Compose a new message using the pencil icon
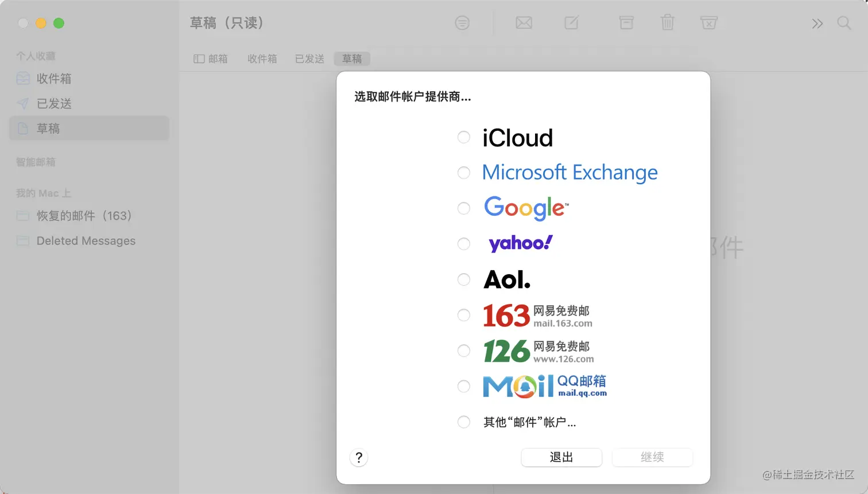This screenshot has height=494, width=868. [x=572, y=23]
